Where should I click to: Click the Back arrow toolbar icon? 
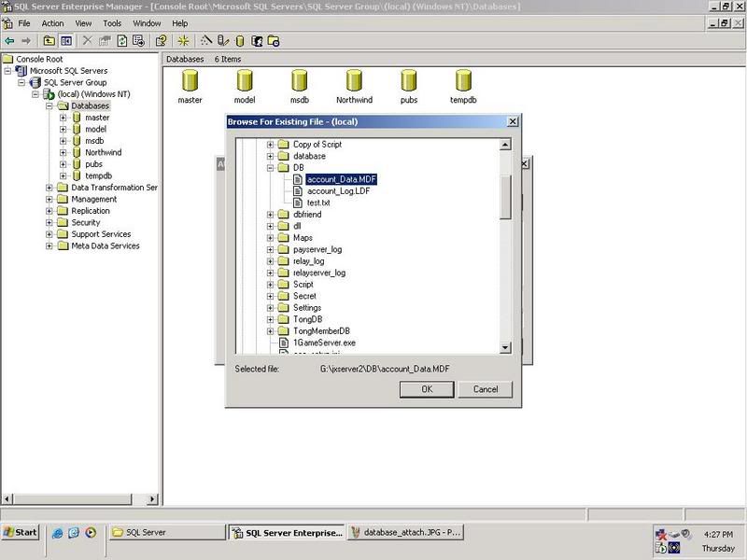coord(9,41)
